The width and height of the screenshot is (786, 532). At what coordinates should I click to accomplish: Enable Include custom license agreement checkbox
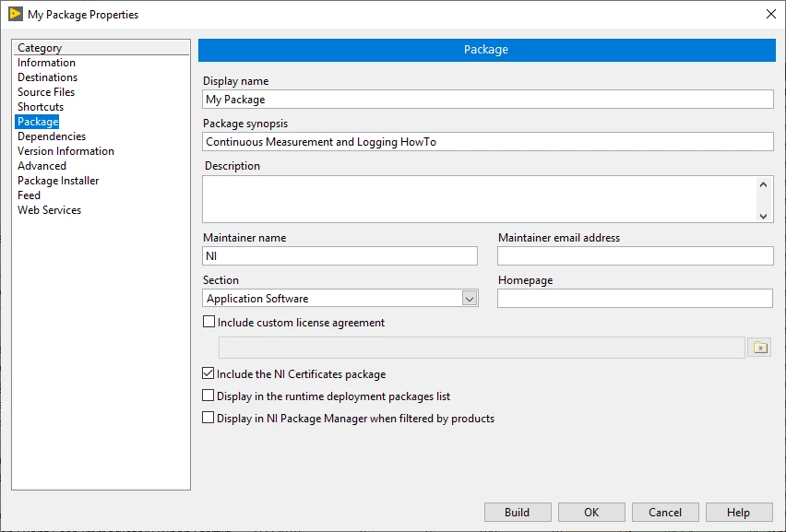tap(208, 322)
